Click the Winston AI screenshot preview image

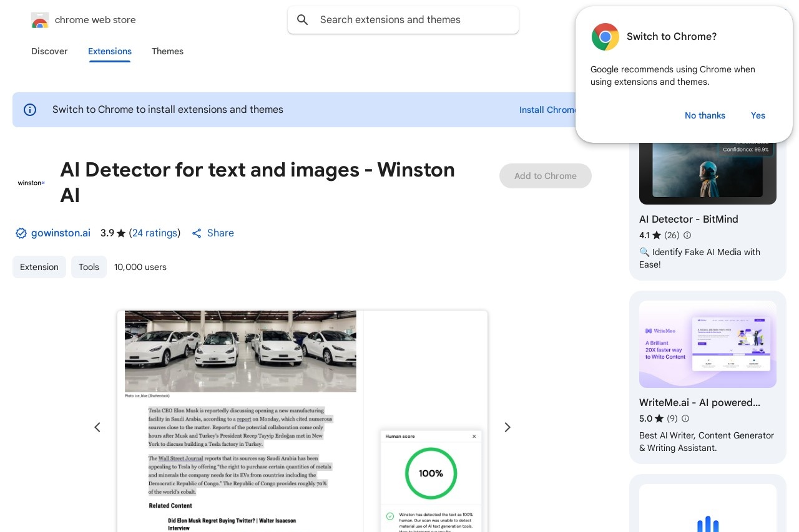coord(302,421)
